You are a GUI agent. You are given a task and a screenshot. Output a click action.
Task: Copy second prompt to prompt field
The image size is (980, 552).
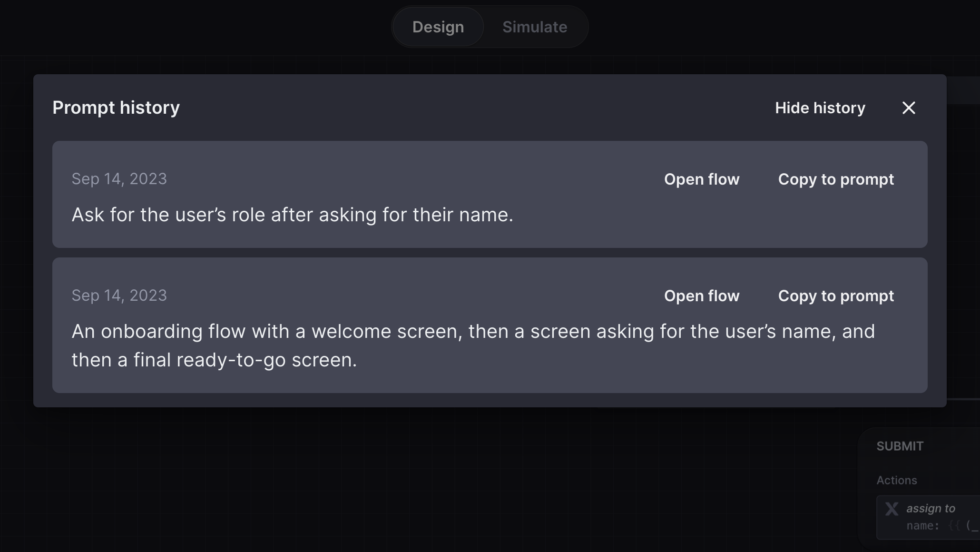pos(836,295)
